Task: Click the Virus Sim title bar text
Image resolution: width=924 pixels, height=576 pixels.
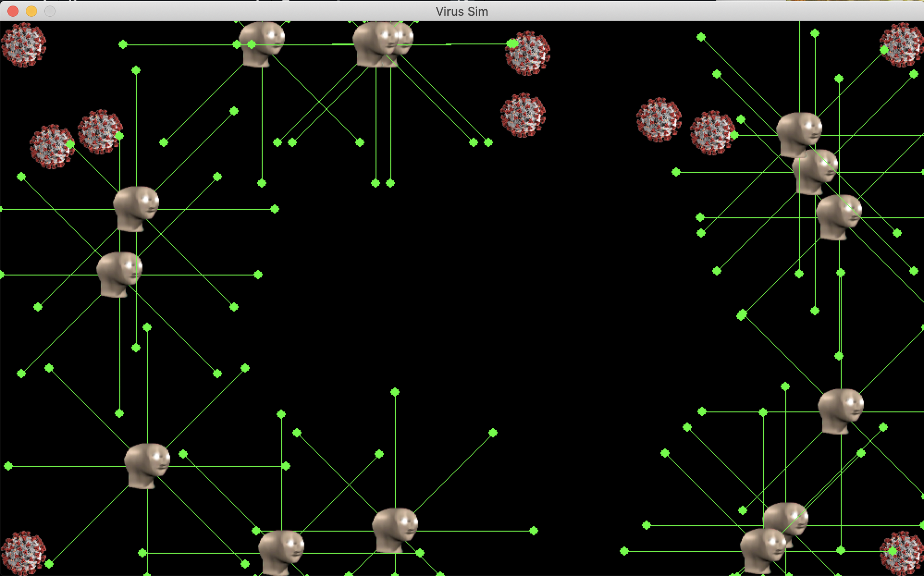Action: (x=462, y=12)
